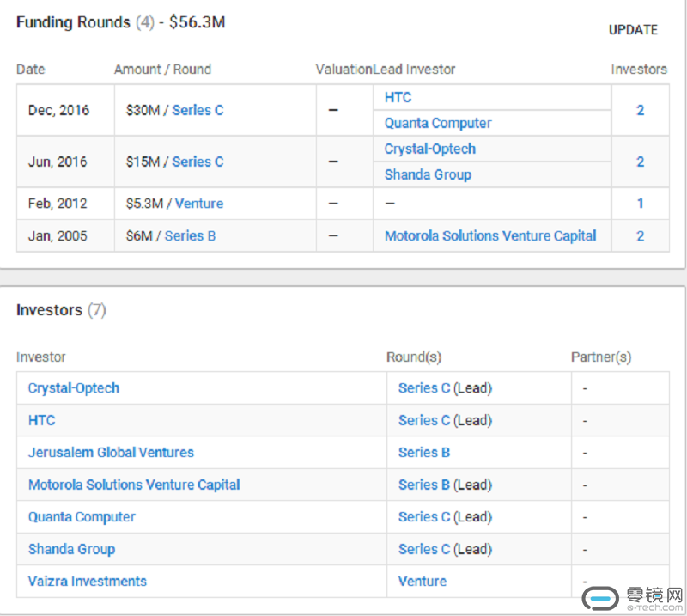Open Jerusalem Global Ventures investor page
The height and width of the screenshot is (616, 687).
111,453
